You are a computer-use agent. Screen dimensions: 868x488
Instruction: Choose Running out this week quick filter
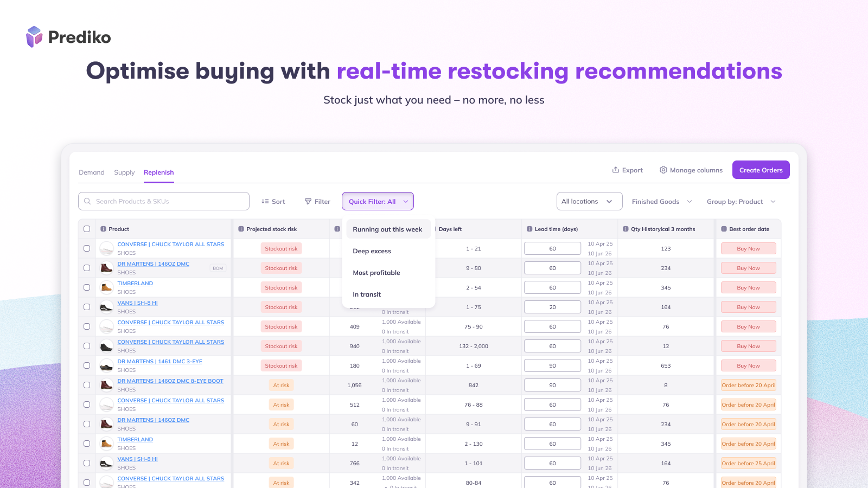388,229
